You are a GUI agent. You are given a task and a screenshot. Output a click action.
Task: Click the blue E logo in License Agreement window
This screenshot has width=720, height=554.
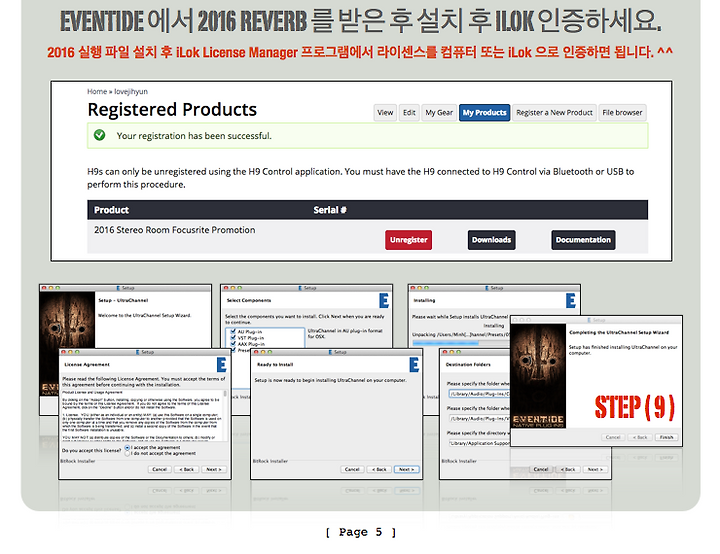click(222, 365)
